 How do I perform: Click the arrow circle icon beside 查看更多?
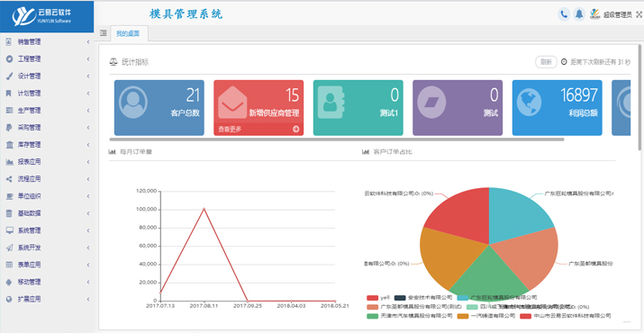tap(295, 129)
